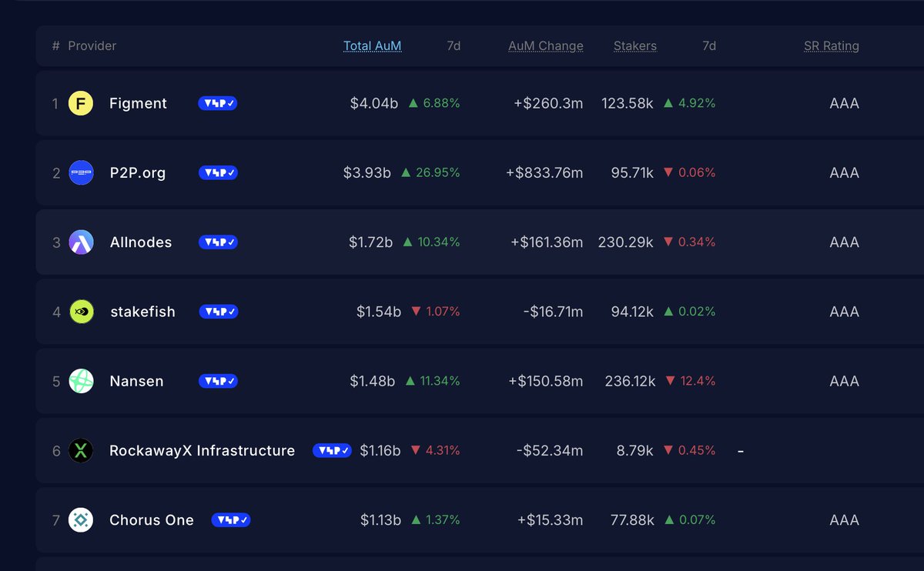Image resolution: width=924 pixels, height=571 pixels.
Task: Click the RockawayX Infrastructure logo
Action: tap(80, 450)
